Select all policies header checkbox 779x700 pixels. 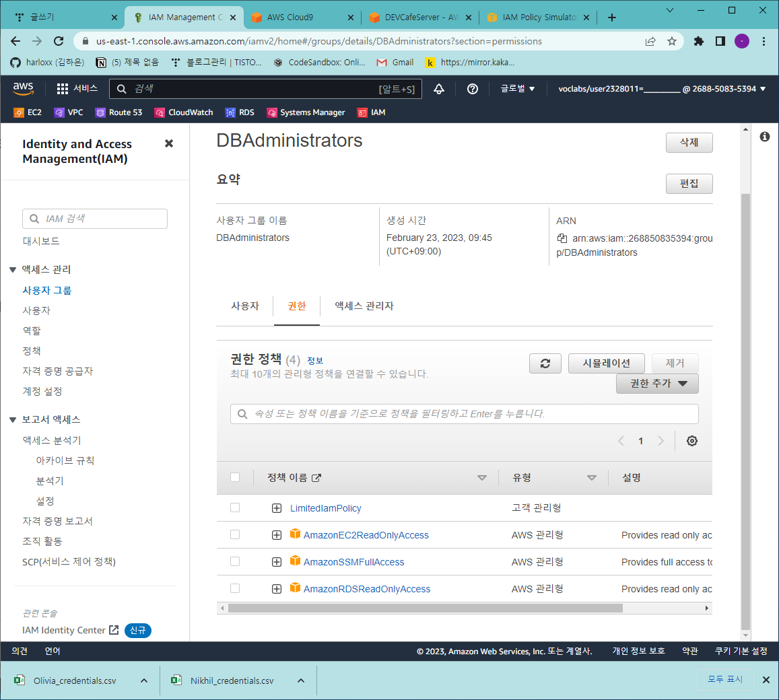[235, 477]
